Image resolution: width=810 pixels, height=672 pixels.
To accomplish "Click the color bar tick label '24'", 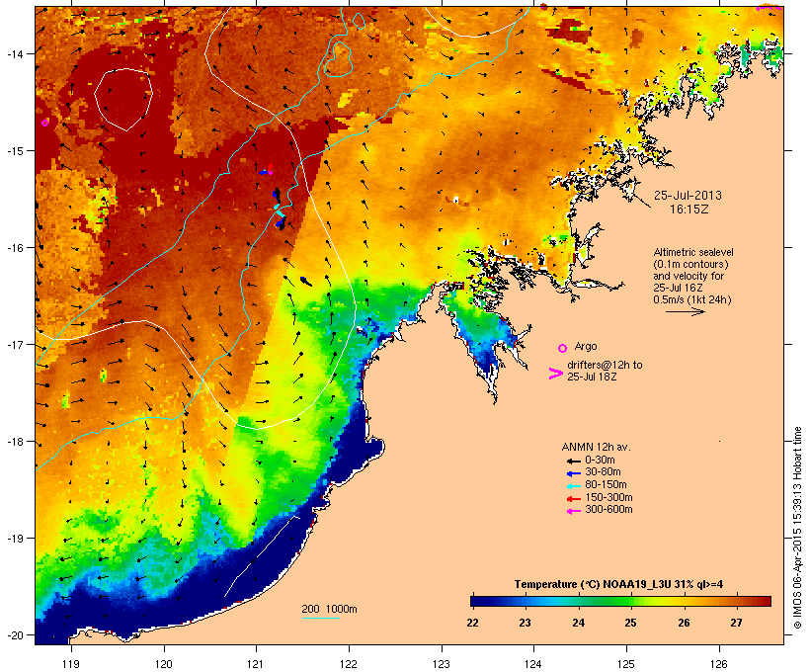I will 579,623.
